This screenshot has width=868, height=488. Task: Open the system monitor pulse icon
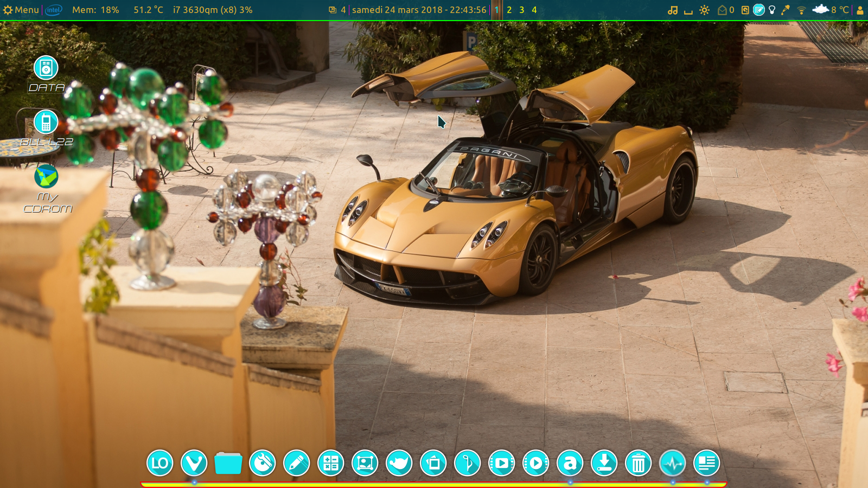[672, 464]
